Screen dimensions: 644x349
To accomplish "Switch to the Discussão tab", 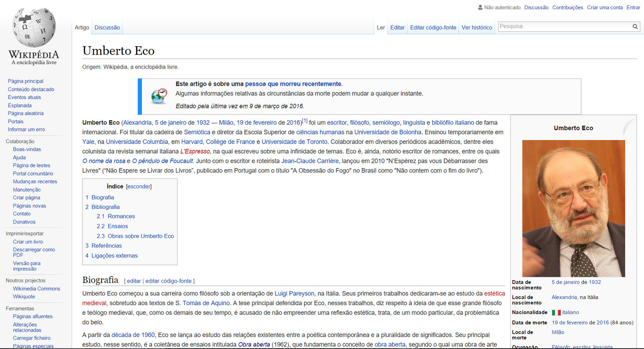I will click(x=107, y=28).
